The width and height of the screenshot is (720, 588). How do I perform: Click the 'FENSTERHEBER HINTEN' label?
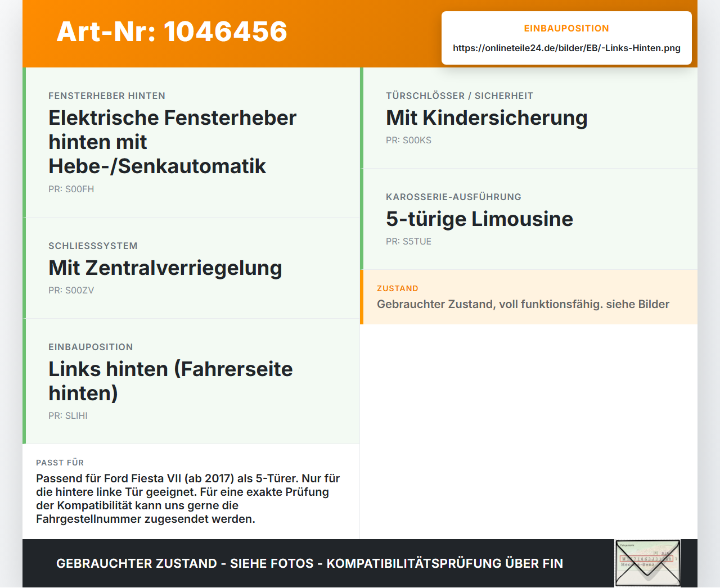(107, 96)
